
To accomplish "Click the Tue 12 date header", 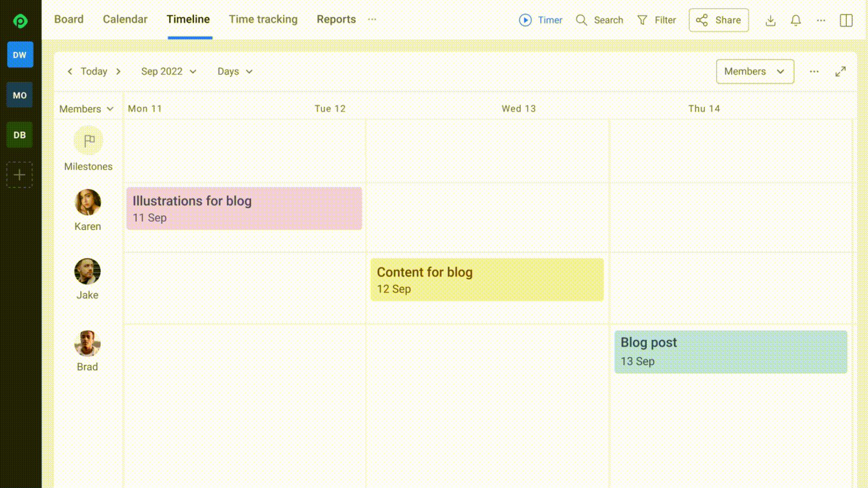I will click(x=330, y=109).
